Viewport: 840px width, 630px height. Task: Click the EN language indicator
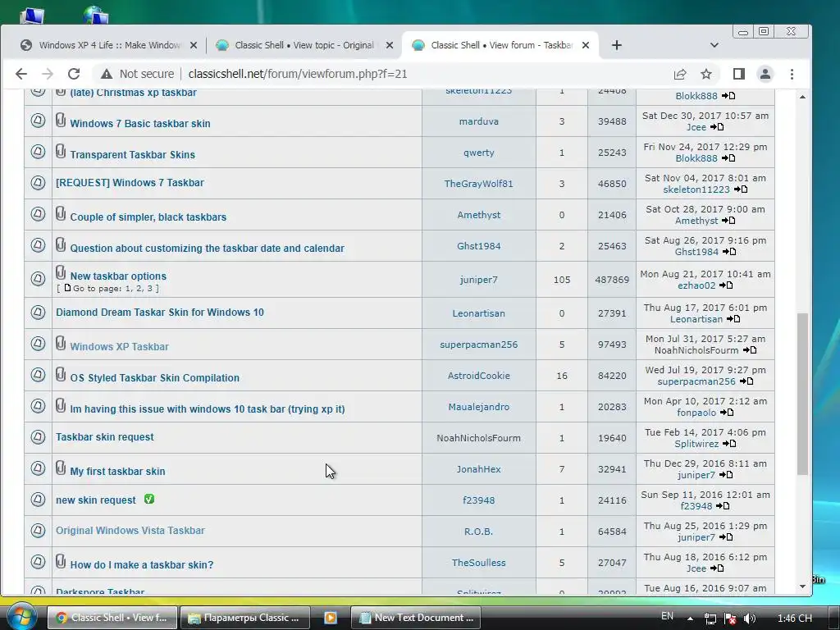pos(667,616)
